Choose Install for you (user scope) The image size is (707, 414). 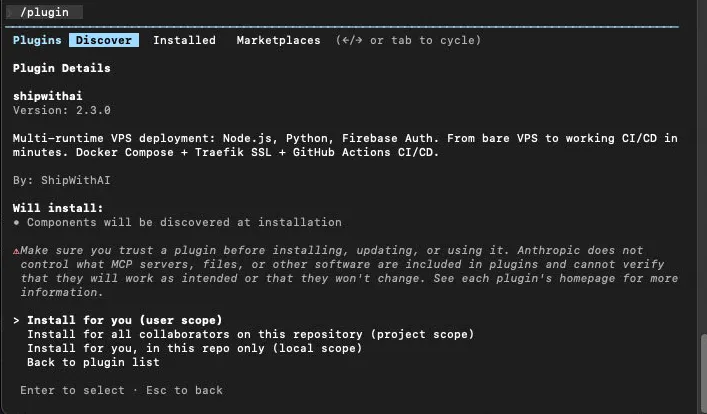[124, 320]
